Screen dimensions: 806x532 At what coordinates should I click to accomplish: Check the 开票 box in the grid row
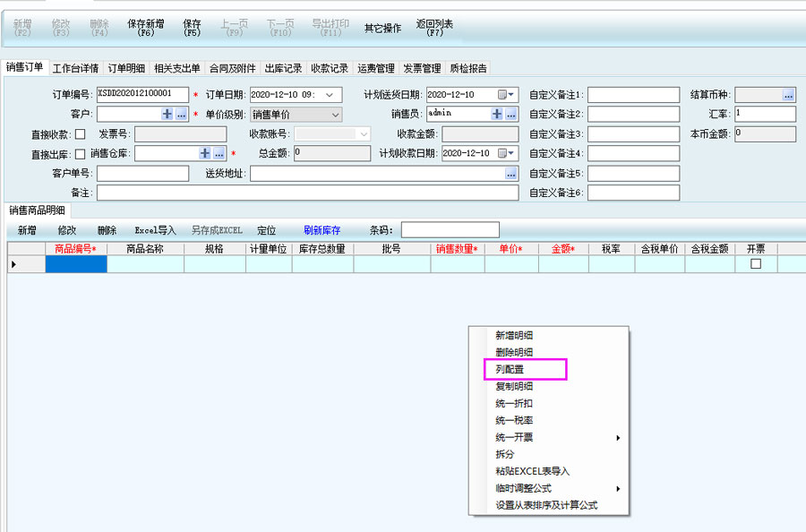pos(755,264)
